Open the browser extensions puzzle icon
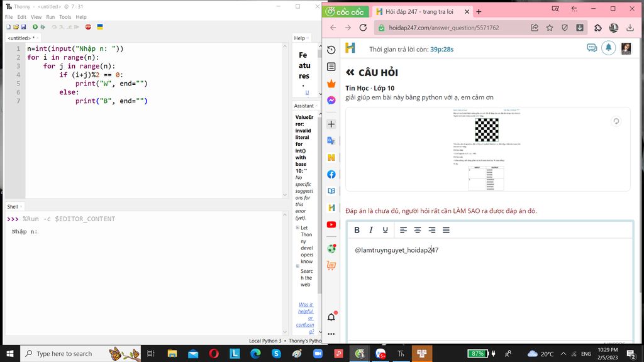The height and width of the screenshot is (362, 644). (x=598, y=28)
